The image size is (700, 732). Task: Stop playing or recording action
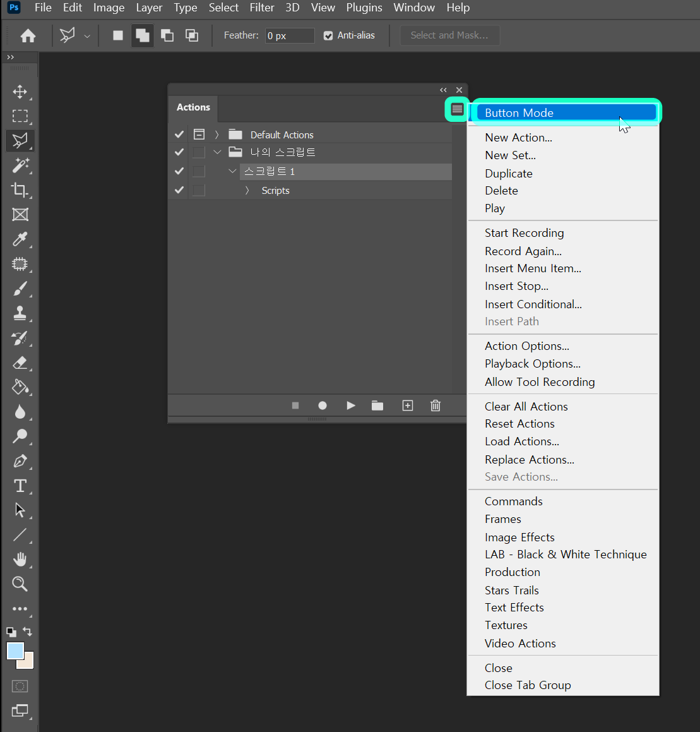295,405
